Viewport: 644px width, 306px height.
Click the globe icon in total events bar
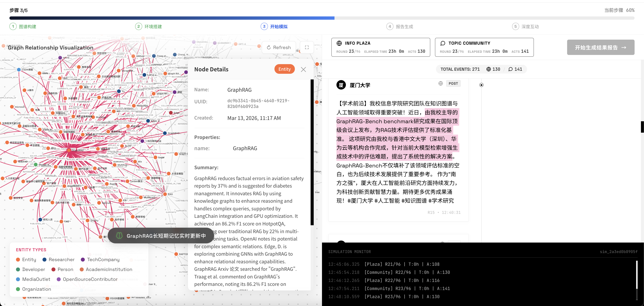click(x=488, y=69)
